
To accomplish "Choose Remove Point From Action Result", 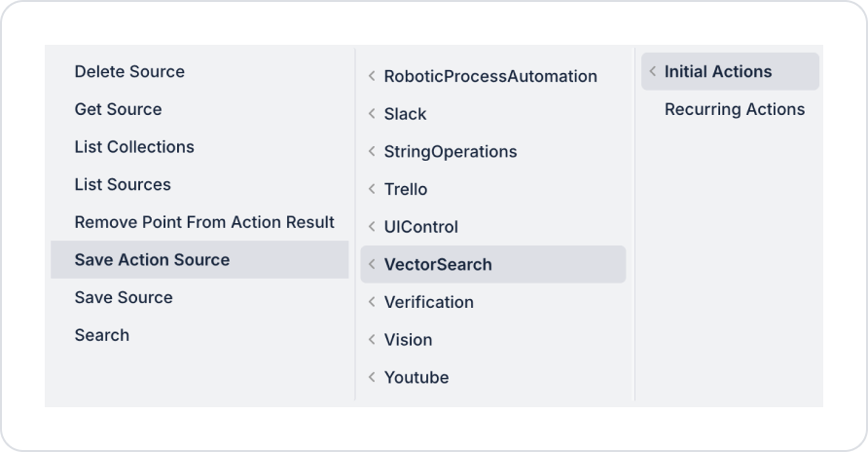I will (x=204, y=222).
